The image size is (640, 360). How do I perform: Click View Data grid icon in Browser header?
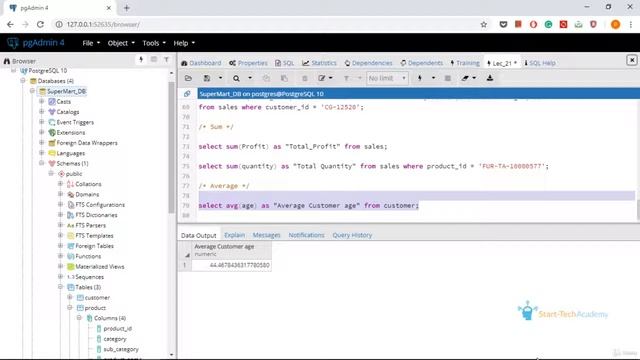tap(153, 60)
